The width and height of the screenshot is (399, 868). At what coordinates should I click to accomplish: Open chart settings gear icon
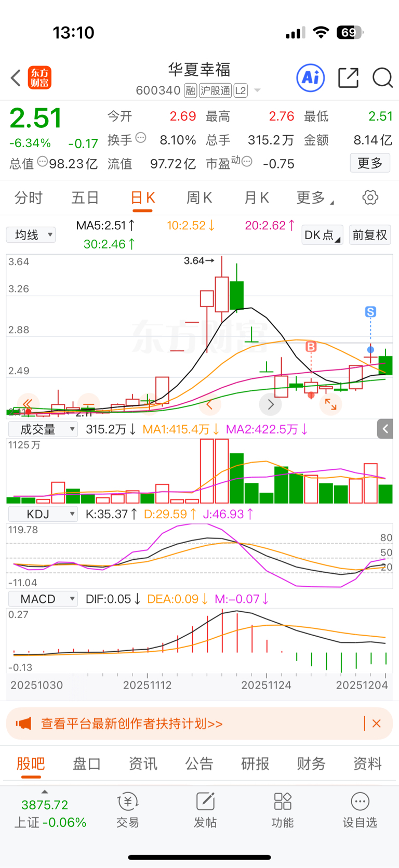tap(370, 198)
